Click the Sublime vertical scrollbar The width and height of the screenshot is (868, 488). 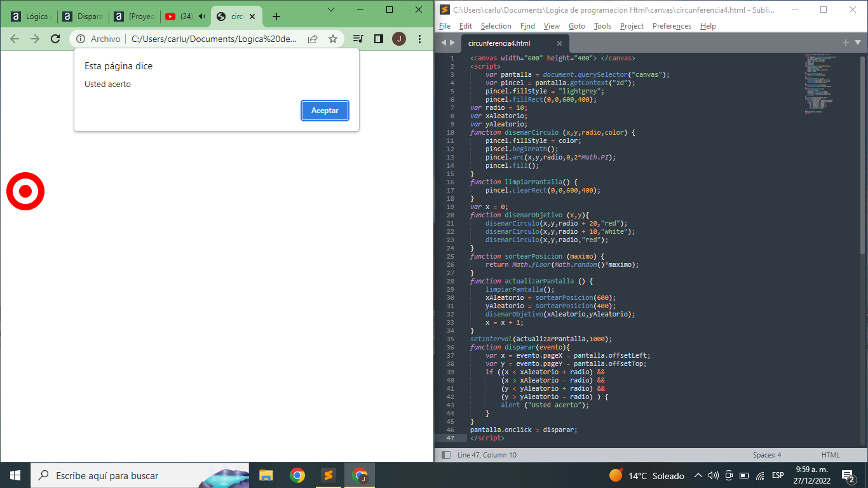[862, 156]
